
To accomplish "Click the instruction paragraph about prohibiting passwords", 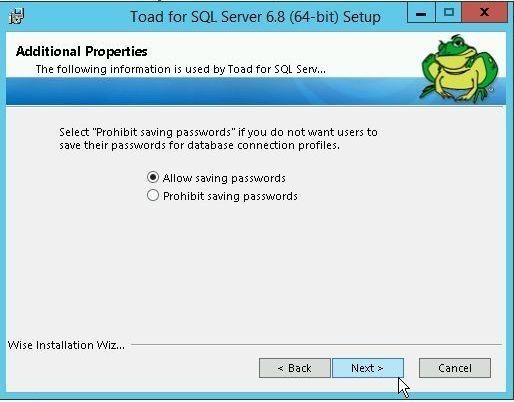I will coord(218,139).
